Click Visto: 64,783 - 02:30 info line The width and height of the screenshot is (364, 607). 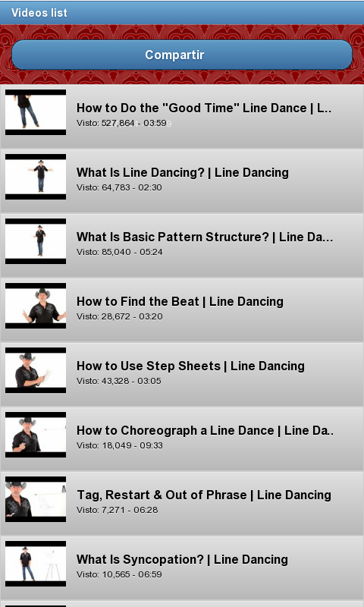119,187
